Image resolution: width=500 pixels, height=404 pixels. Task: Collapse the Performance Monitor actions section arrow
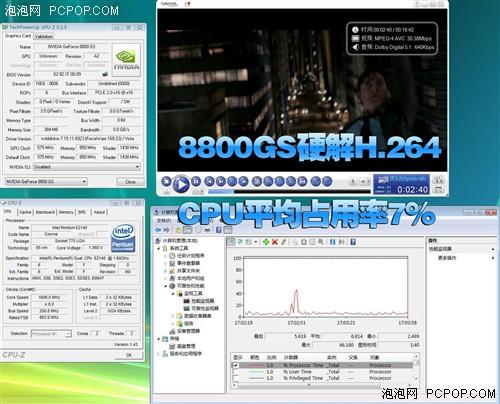492,249
